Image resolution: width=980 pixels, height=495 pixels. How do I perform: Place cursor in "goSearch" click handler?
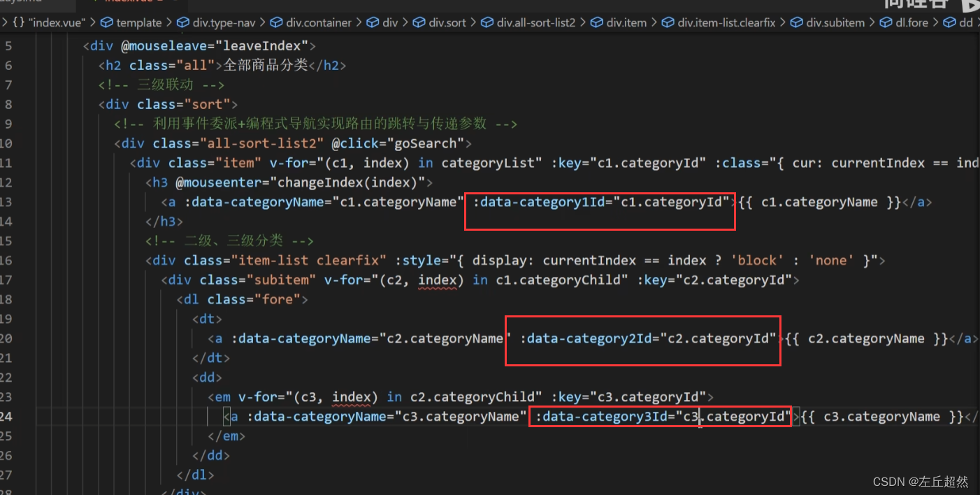(426, 143)
